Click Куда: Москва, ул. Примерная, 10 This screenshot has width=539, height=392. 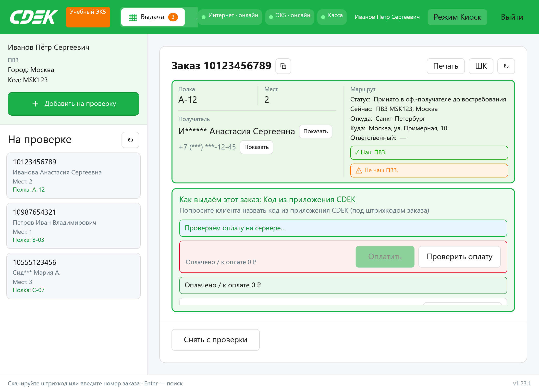[x=399, y=128]
